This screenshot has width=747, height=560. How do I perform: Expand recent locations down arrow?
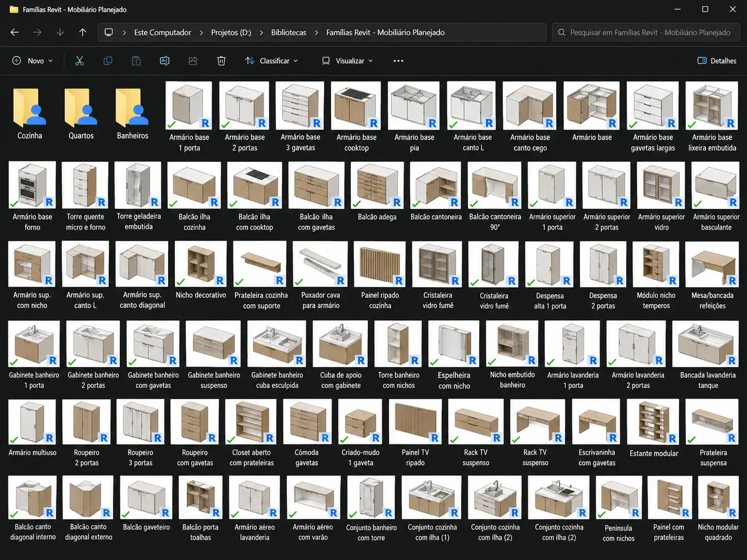tap(60, 32)
